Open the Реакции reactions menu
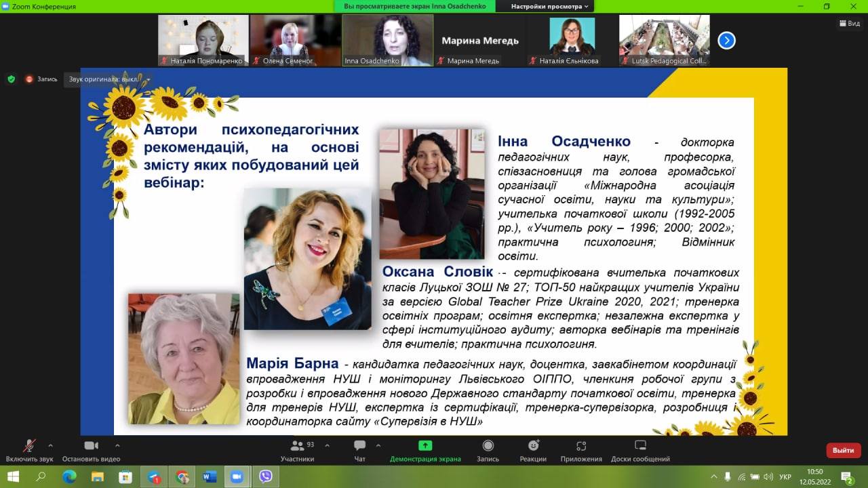Viewport: 868px width, 488px height. click(533, 450)
